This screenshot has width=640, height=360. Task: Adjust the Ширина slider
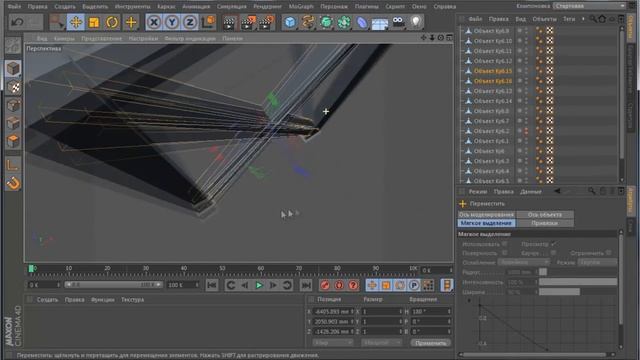(x=578, y=292)
